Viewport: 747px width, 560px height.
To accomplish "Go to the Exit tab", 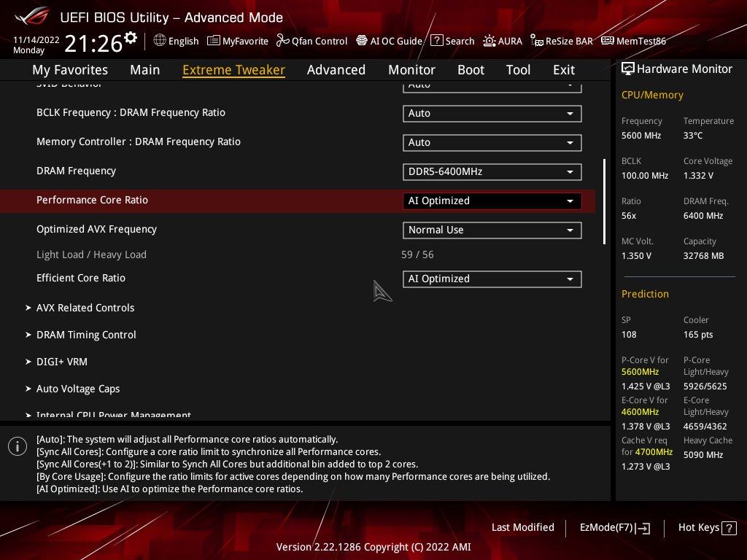I will tap(564, 70).
